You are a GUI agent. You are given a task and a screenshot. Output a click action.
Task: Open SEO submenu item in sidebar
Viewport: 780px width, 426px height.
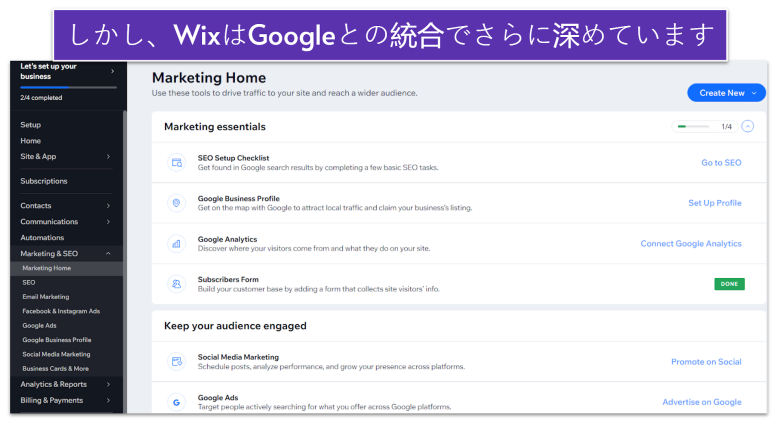29,283
